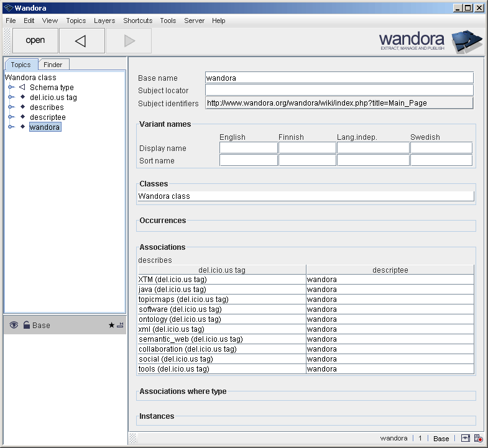Screen dimensions: 488x448
Task: Click the merge icon beside the star
Action: [x=120, y=325]
